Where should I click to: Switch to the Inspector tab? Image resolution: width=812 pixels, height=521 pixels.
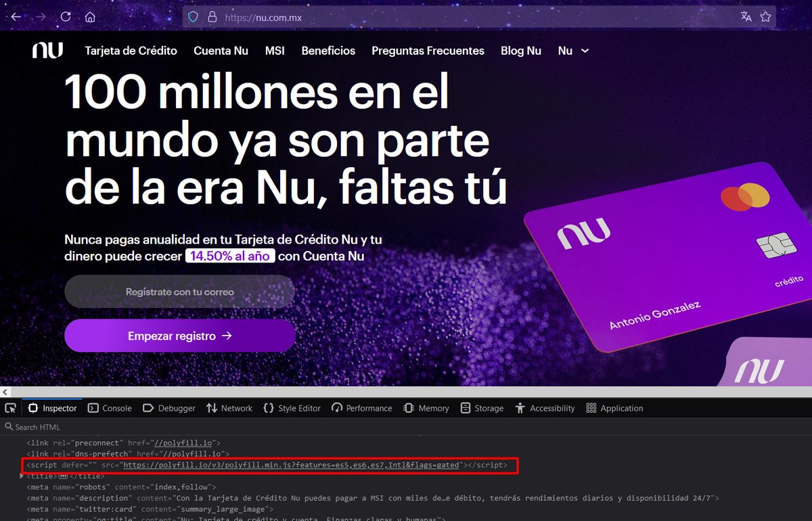click(52, 408)
